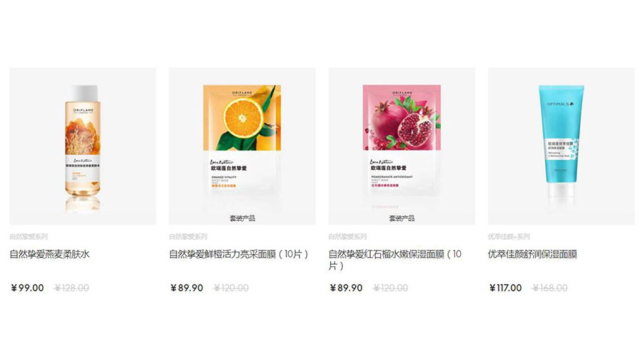Click the 自然挚爱红石榴水嫩保湿面膜 product title
The image size is (643, 364).
[395, 260]
